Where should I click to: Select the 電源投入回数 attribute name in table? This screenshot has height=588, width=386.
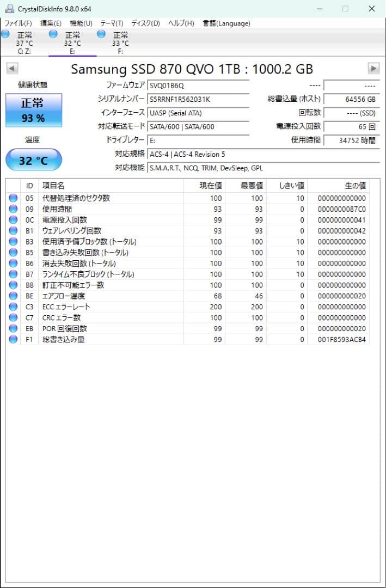(x=65, y=220)
